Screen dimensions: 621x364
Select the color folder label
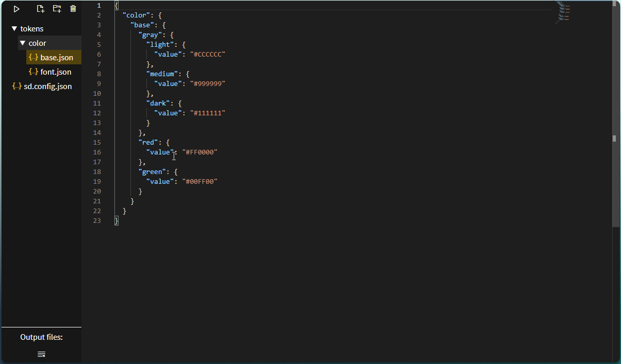(x=38, y=43)
